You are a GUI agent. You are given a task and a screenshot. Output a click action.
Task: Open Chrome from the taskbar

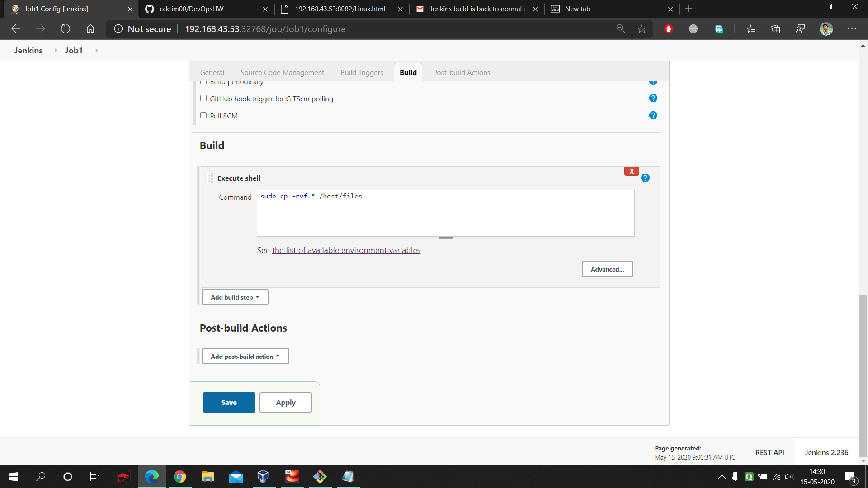179,477
